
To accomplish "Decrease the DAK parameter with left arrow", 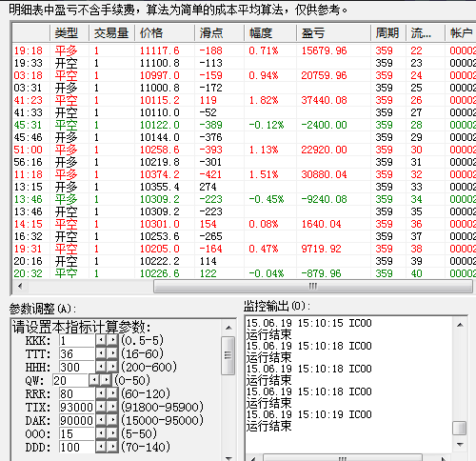I will pos(101,420).
